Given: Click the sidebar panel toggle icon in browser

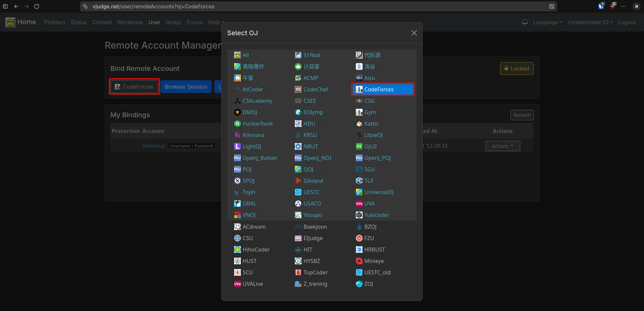Looking at the screenshot, I should 5,6.
